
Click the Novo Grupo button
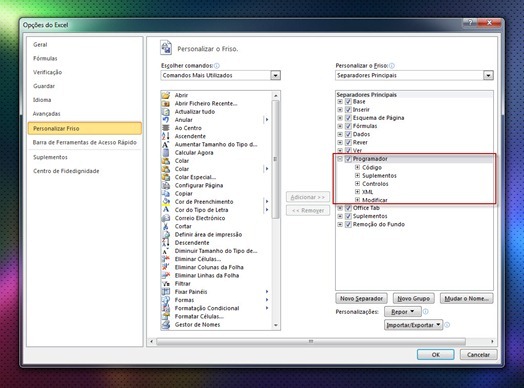pyautogui.click(x=414, y=298)
